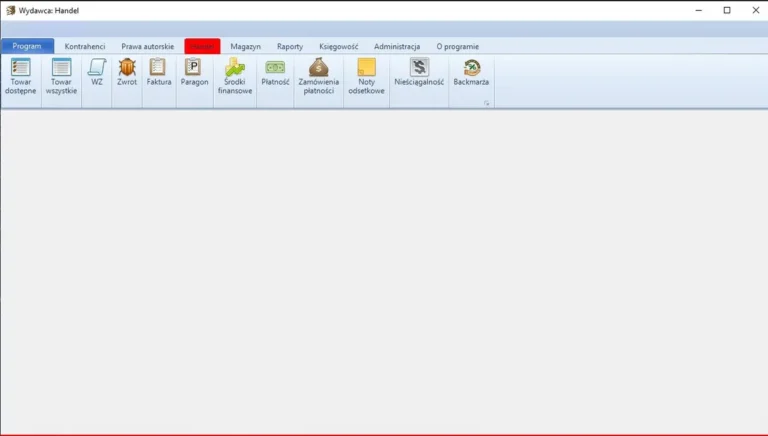Open Zwrot with the bug icon

[x=127, y=72]
